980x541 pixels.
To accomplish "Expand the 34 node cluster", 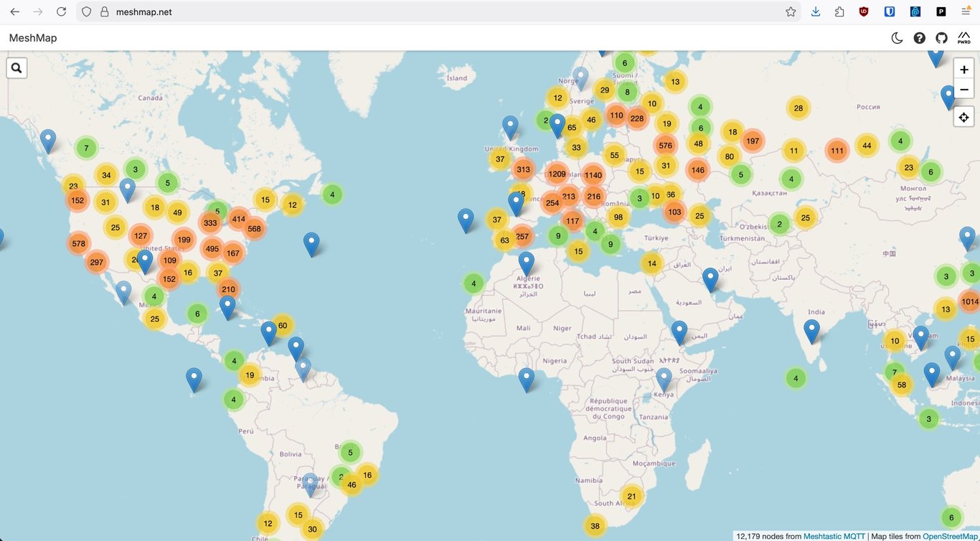I will 106,175.
